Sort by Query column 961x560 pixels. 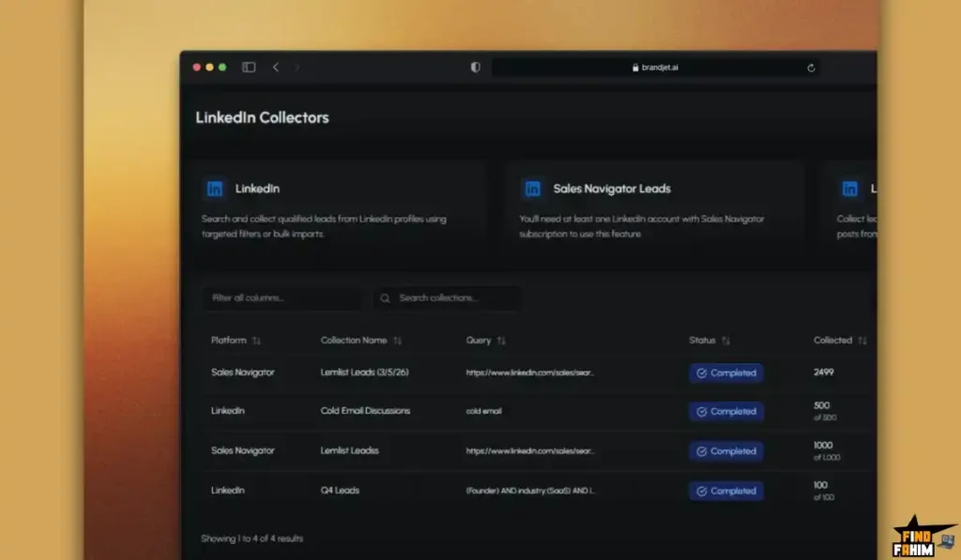tap(501, 341)
